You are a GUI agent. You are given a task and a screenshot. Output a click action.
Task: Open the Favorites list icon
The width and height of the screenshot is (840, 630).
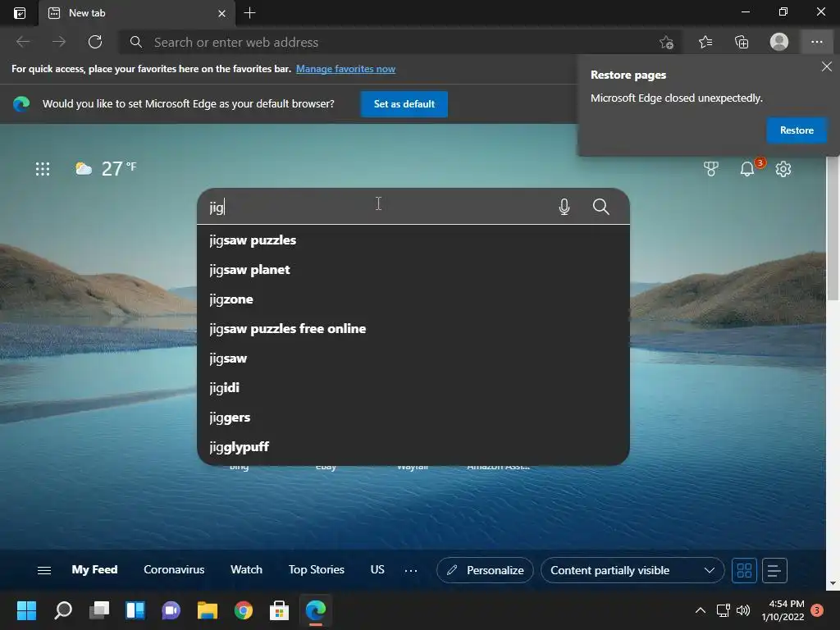pyautogui.click(x=705, y=42)
